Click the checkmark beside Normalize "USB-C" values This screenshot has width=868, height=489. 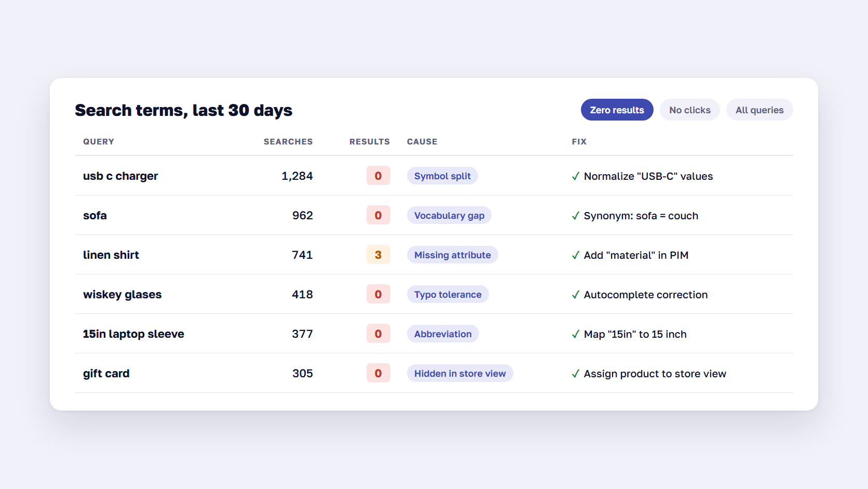coord(575,176)
